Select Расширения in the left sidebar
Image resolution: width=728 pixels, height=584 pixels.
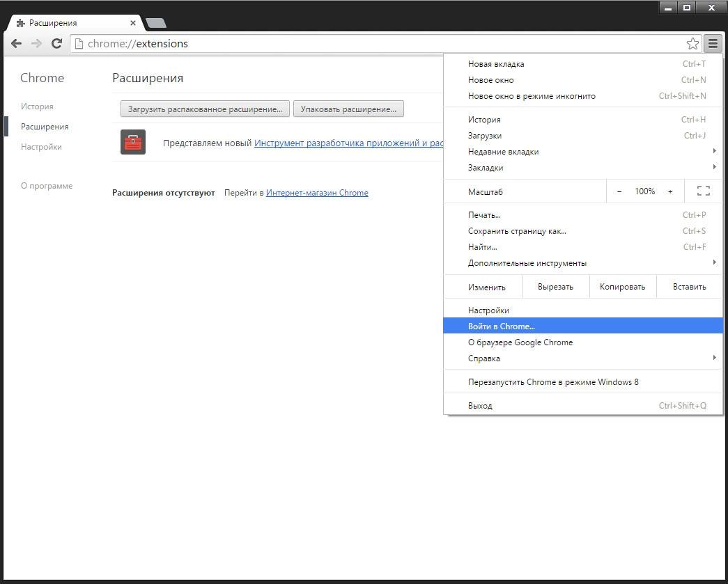(45, 127)
